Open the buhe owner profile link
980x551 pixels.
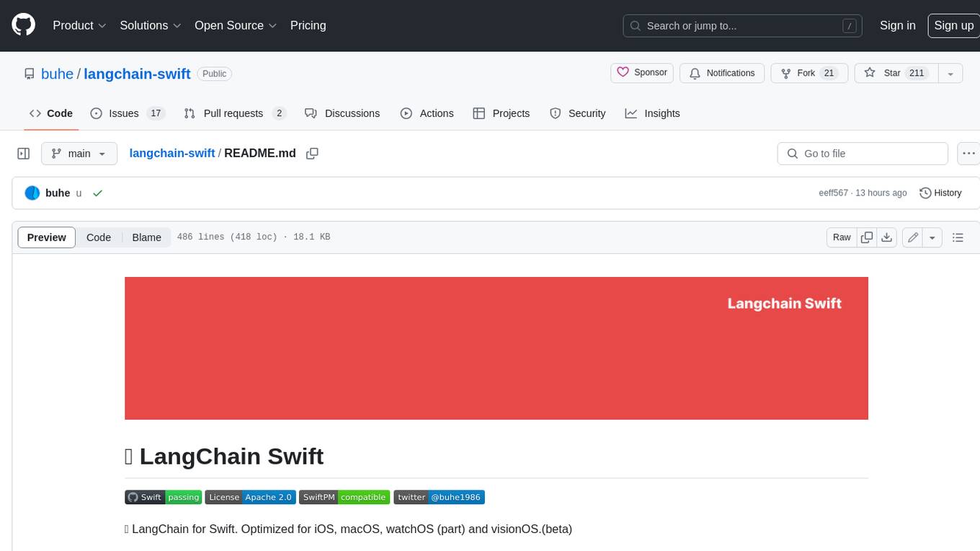pyautogui.click(x=57, y=74)
